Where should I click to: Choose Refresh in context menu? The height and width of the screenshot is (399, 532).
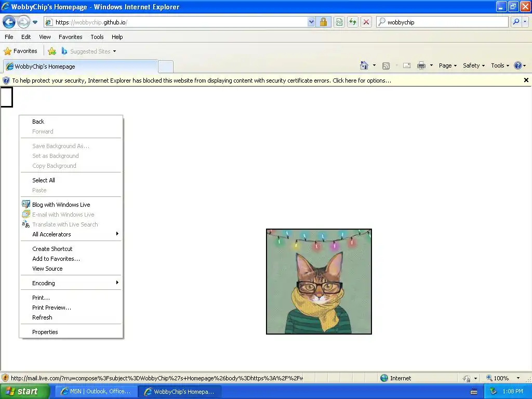point(71,317)
